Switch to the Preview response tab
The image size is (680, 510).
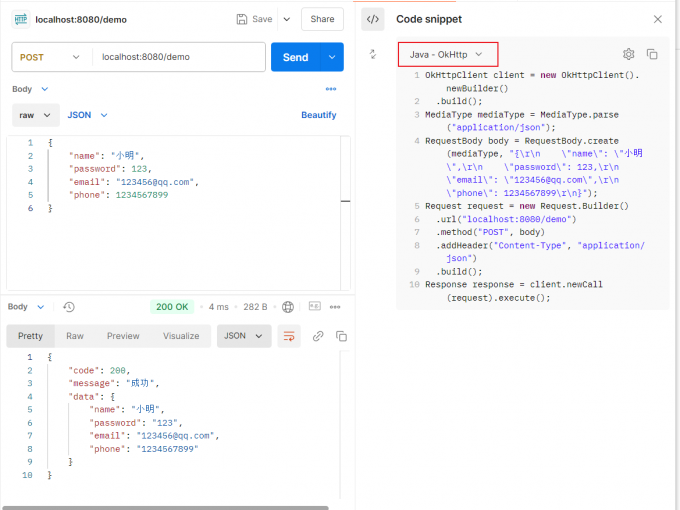click(x=123, y=336)
